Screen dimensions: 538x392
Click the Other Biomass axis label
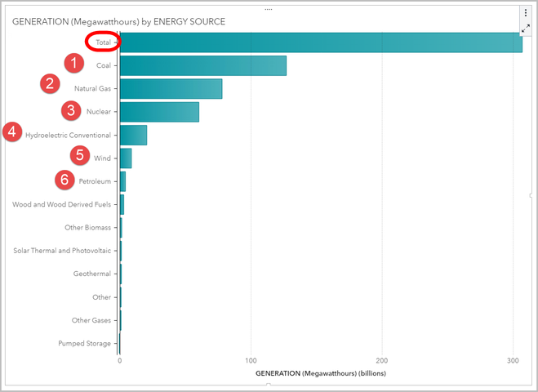click(88, 228)
